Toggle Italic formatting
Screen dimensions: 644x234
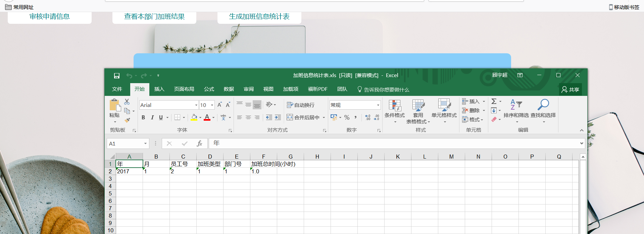point(152,117)
